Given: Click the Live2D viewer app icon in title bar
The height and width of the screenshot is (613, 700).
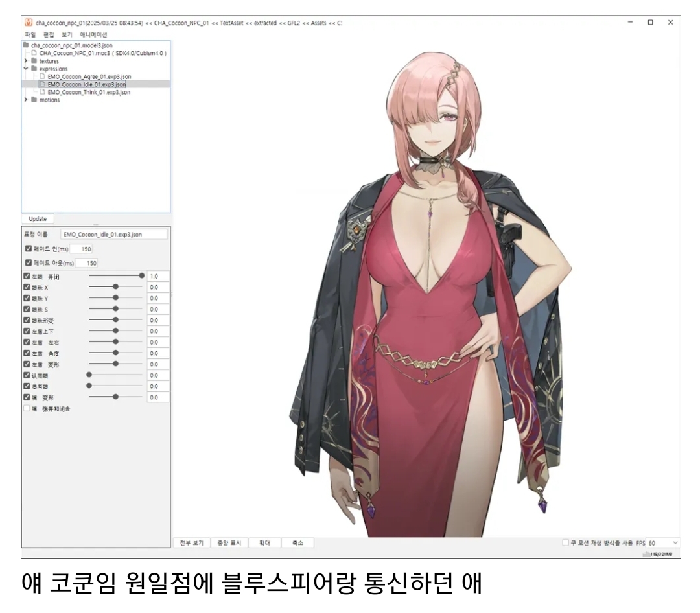Looking at the screenshot, I should (29, 22).
